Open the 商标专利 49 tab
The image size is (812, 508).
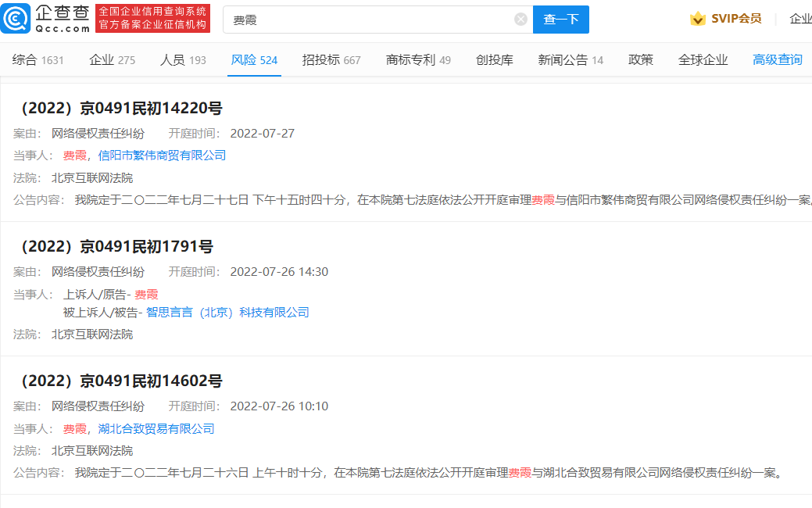418,60
